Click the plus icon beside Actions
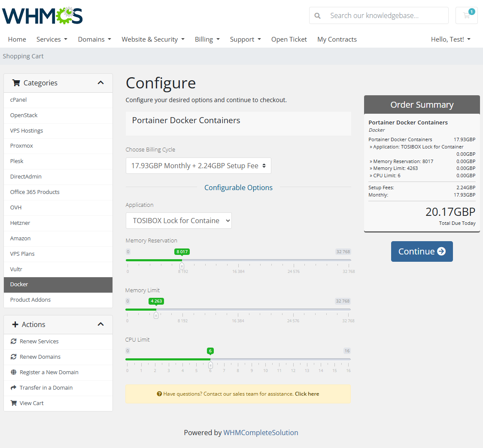The width and height of the screenshot is (483, 448). click(x=15, y=324)
